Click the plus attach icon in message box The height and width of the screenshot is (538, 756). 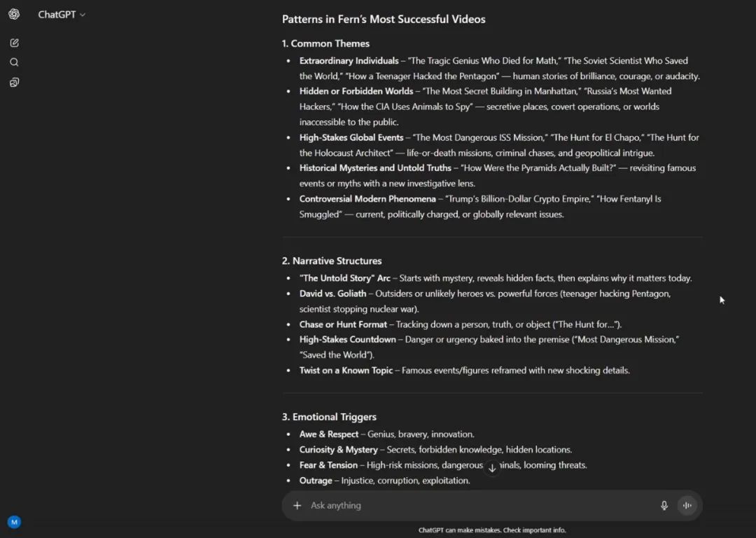(x=297, y=505)
